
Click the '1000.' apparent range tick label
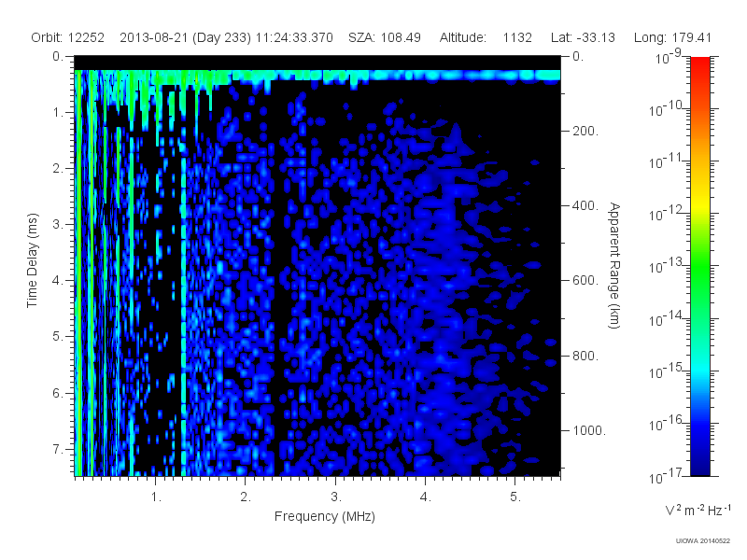coord(589,430)
